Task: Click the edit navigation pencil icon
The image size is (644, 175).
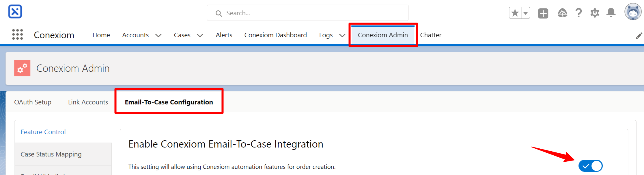Action: tap(639, 36)
